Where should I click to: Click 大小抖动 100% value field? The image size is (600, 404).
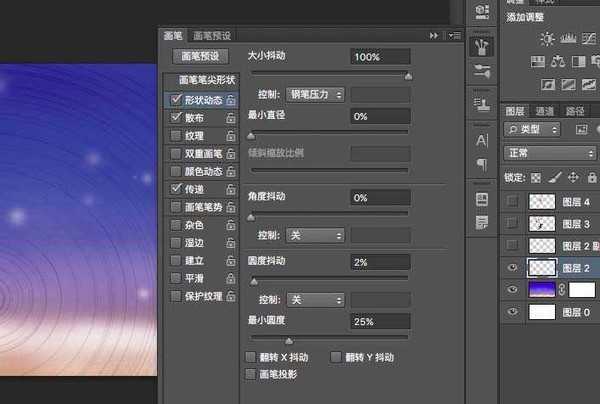point(380,57)
